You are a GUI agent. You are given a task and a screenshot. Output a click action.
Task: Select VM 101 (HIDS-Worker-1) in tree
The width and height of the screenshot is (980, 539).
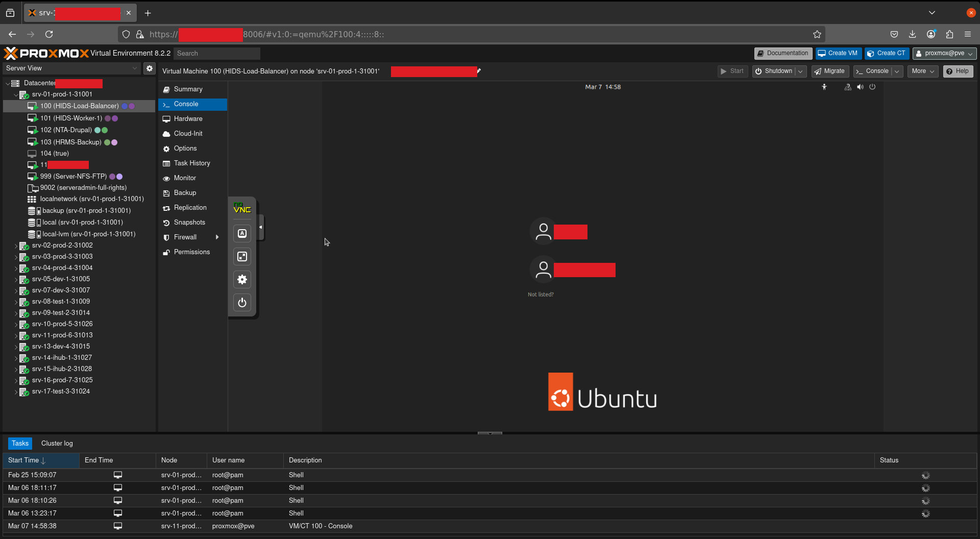tap(79, 118)
